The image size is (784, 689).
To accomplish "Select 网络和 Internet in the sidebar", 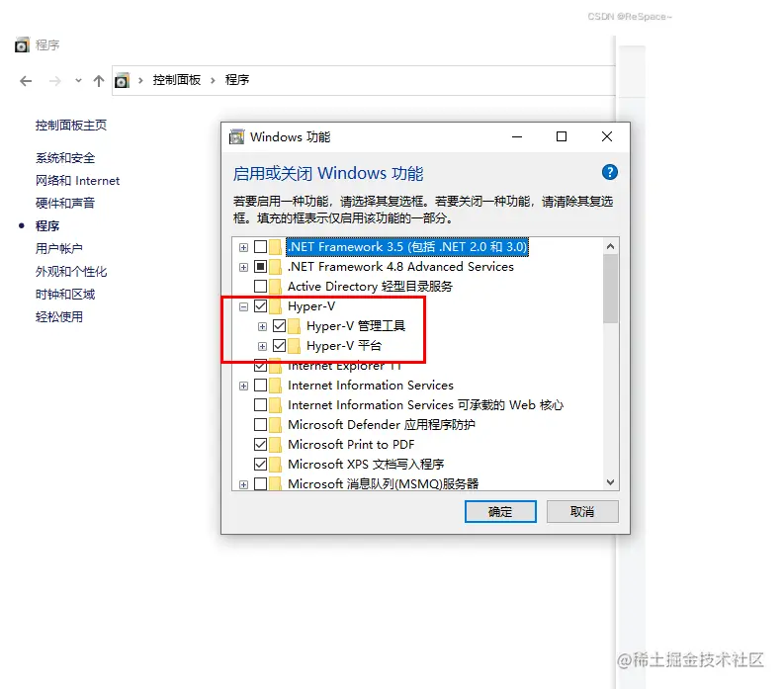I will [77, 181].
